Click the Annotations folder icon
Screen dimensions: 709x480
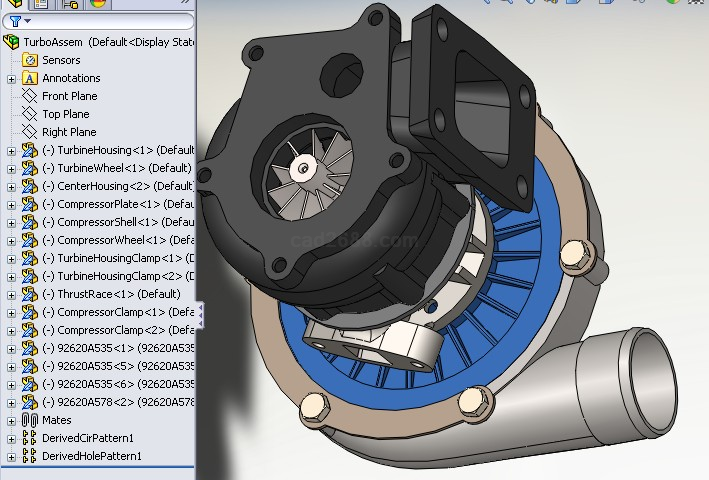pyautogui.click(x=30, y=78)
